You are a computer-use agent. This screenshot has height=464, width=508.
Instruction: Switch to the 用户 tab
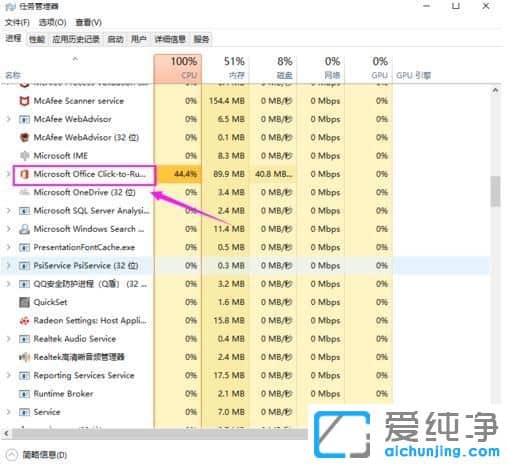coord(139,39)
